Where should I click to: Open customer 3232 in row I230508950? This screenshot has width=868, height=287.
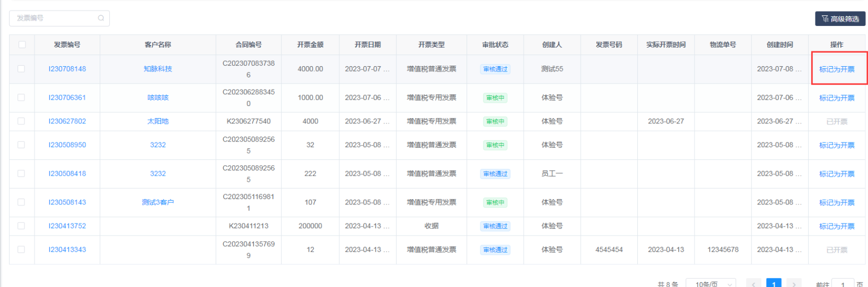tap(158, 145)
